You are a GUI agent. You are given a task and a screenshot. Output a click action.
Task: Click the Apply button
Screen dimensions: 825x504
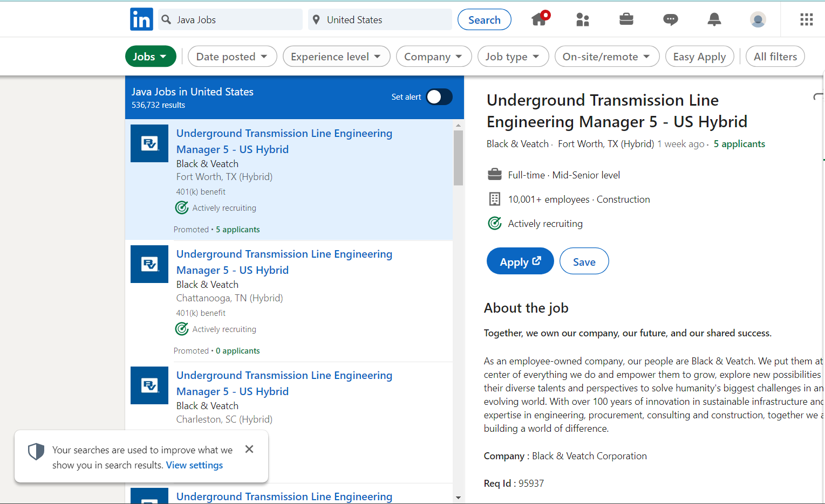point(520,261)
